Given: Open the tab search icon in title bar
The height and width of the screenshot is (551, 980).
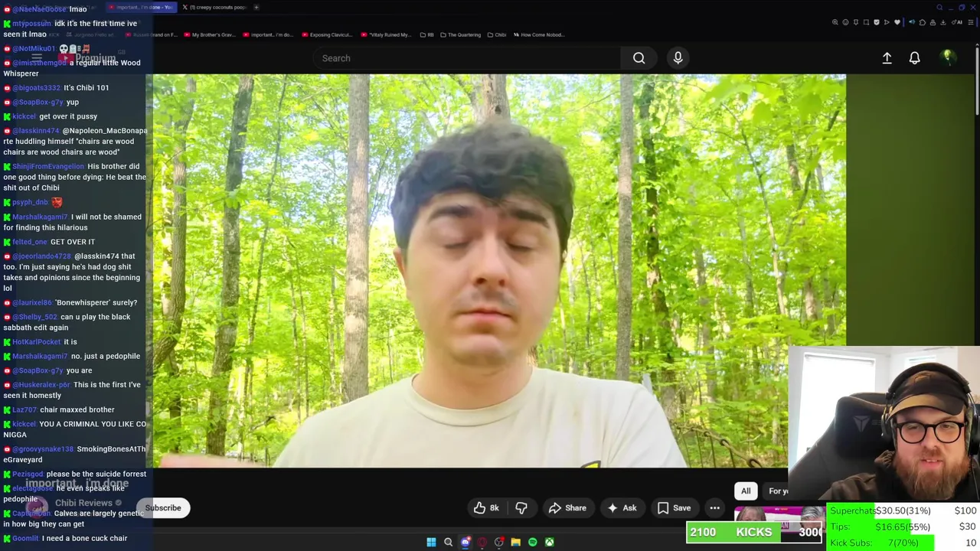Looking at the screenshot, I should click(939, 8).
